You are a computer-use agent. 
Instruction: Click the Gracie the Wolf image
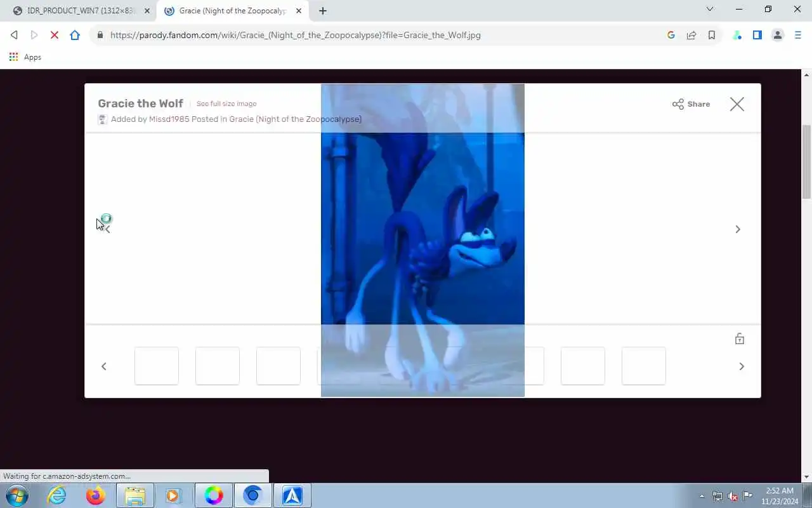click(422, 240)
